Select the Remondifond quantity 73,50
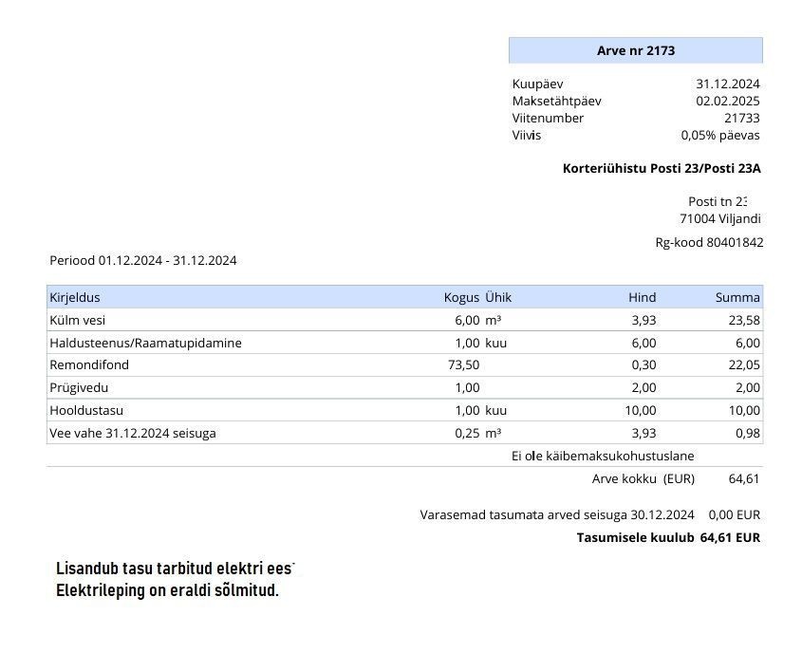The image size is (802, 672). (463, 364)
